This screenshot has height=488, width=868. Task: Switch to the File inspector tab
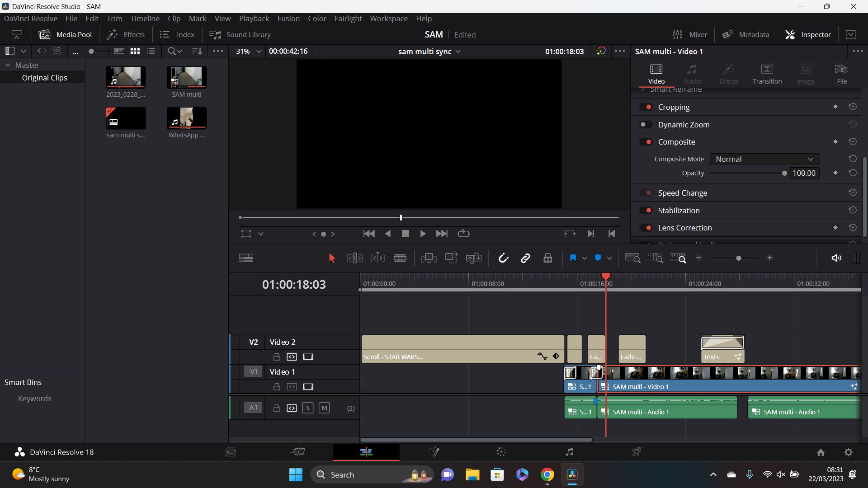(842, 74)
